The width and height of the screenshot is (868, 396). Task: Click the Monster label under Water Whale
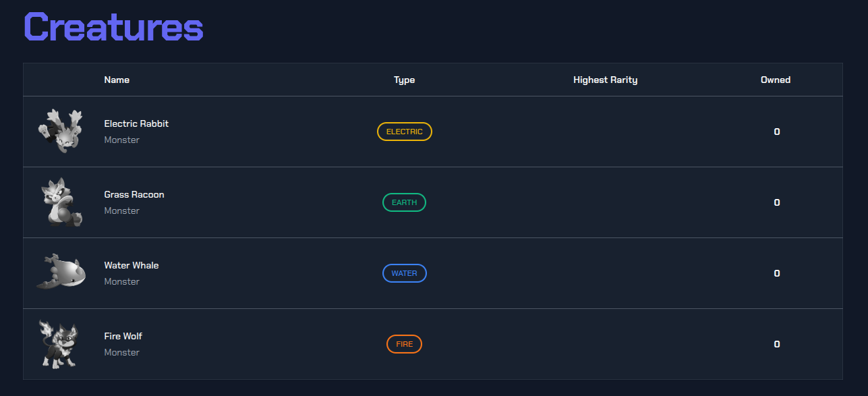[122, 281]
